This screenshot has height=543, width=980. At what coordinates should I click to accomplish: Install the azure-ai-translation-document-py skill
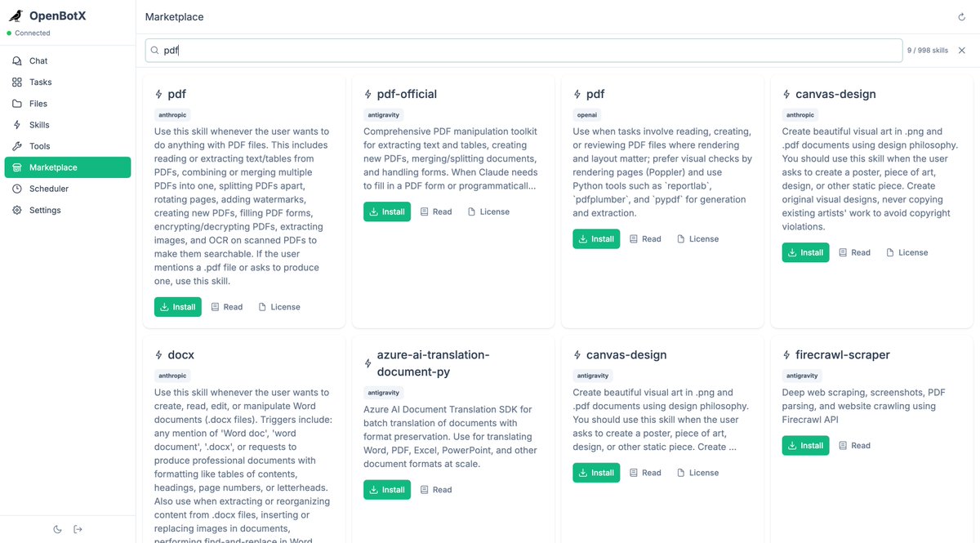tap(387, 490)
